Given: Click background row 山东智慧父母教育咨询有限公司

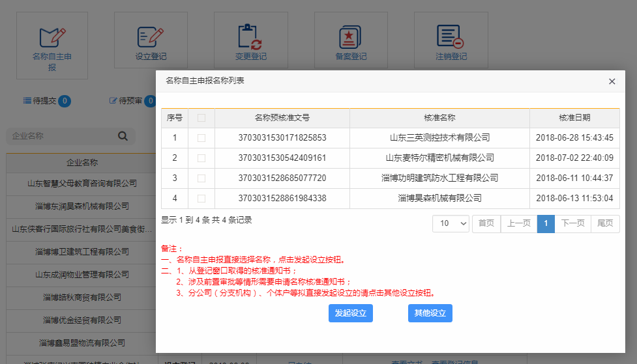Looking at the screenshot, I should 82,184.
